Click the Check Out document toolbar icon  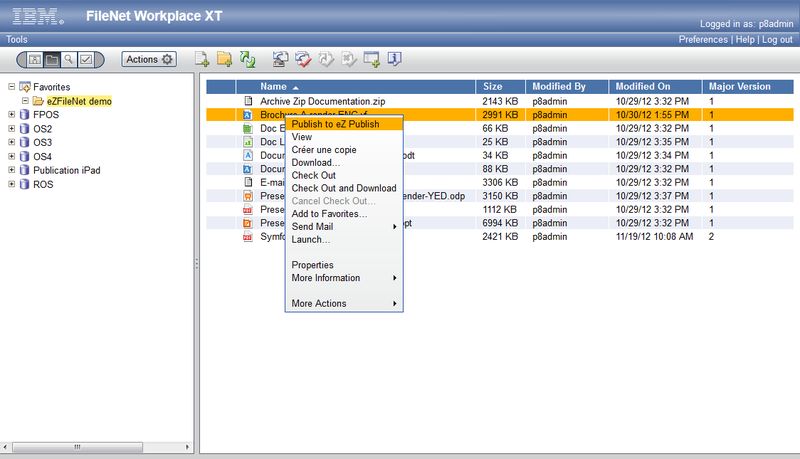[280, 59]
